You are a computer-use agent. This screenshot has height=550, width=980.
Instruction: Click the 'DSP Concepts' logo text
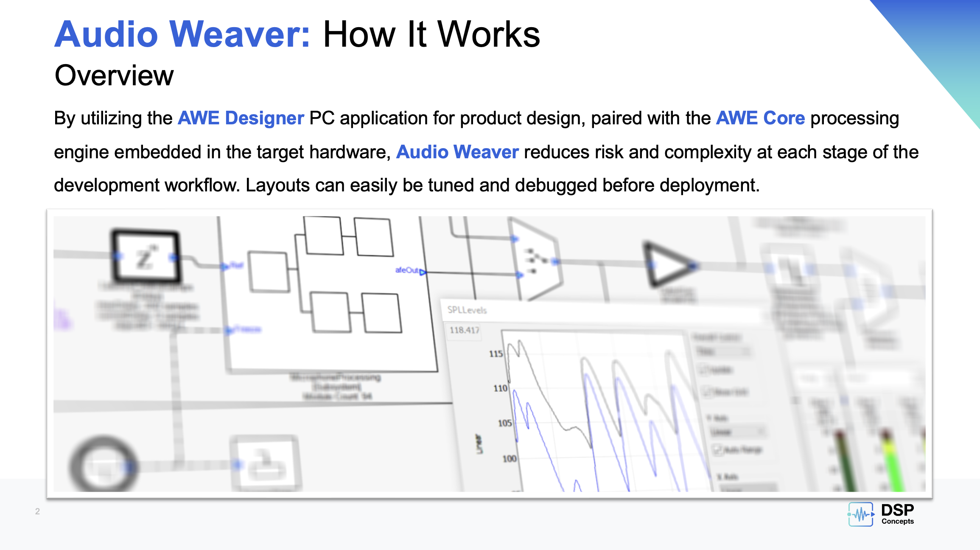click(898, 514)
